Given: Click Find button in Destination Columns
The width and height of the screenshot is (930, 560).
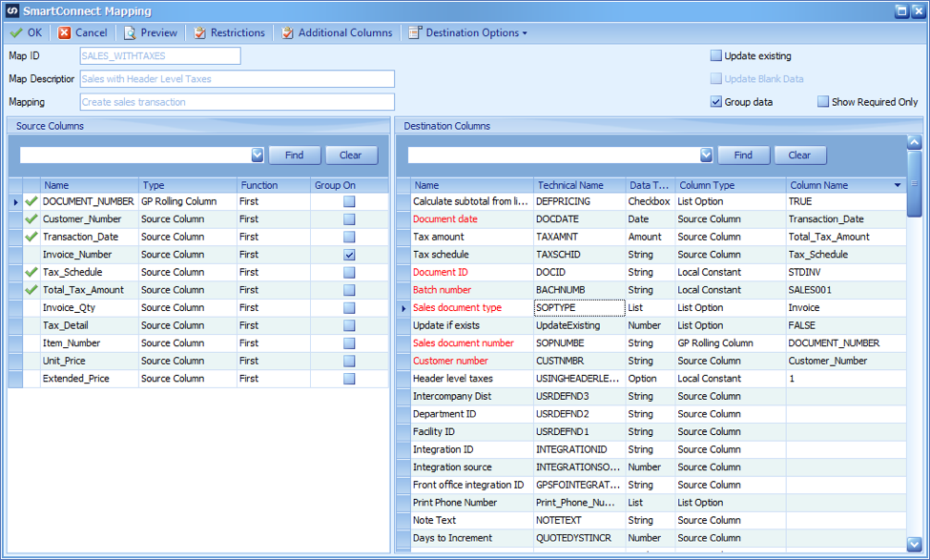Looking at the screenshot, I should click(x=743, y=155).
